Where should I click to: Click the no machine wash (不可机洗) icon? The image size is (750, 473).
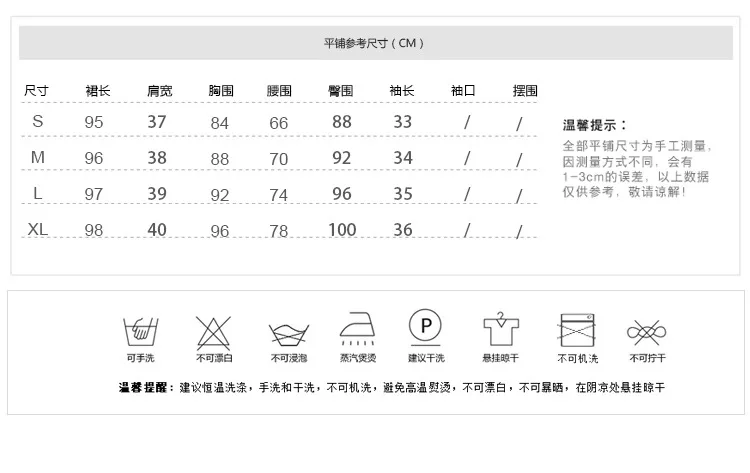click(577, 330)
